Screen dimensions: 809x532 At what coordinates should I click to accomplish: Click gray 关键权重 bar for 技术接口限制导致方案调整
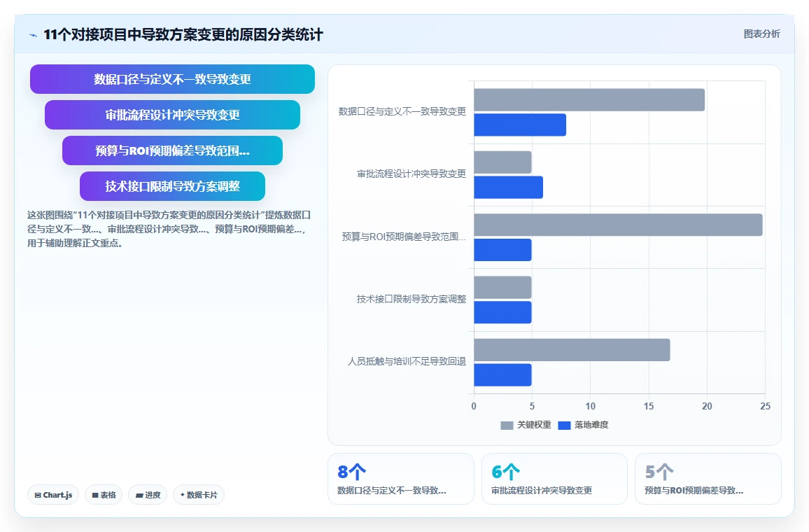pyautogui.click(x=502, y=288)
